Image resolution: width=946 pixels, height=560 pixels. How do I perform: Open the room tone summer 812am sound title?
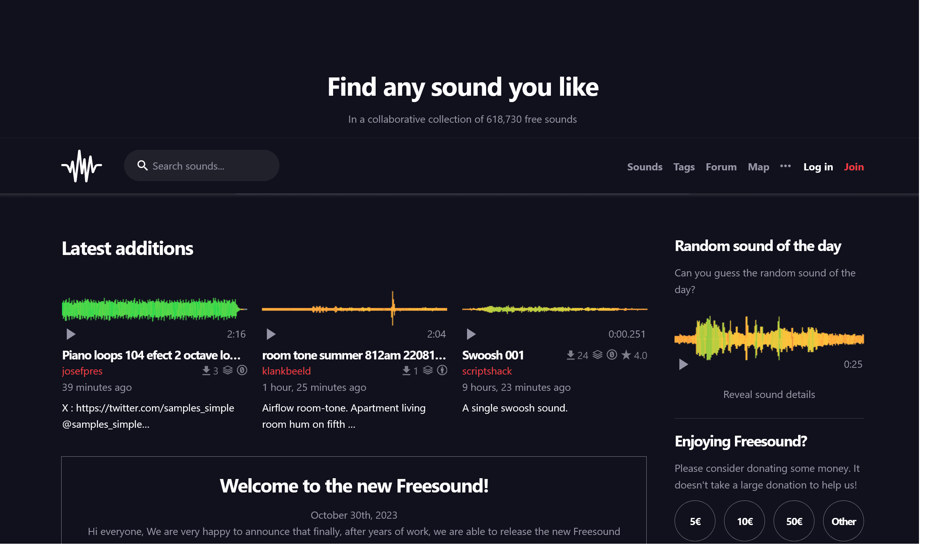(354, 355)
